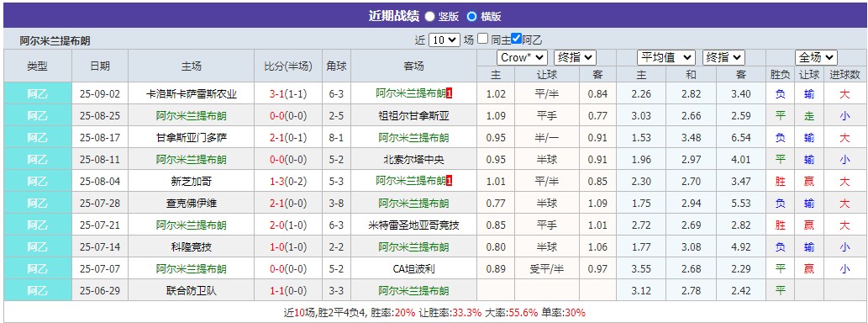Click 走 handicap result in 25-08-25 row
Viewport: 868px width, 323px height.
tap(809, 116)
